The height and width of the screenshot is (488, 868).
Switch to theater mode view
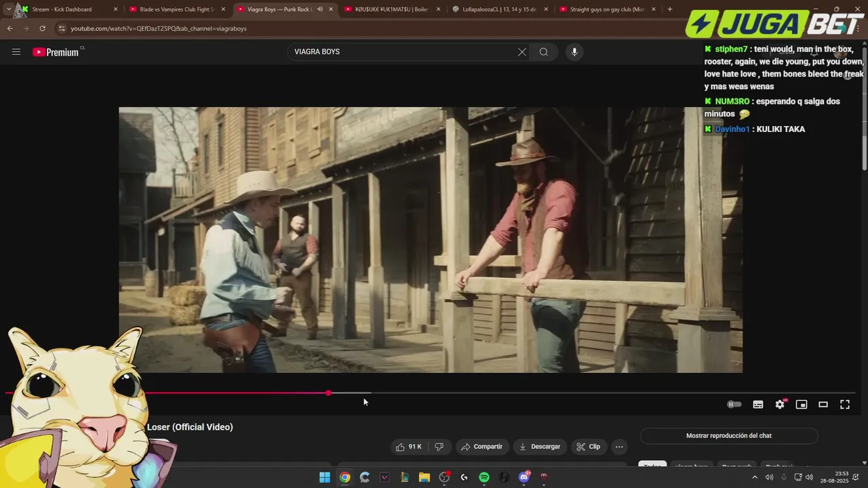[x=823, y=404]
